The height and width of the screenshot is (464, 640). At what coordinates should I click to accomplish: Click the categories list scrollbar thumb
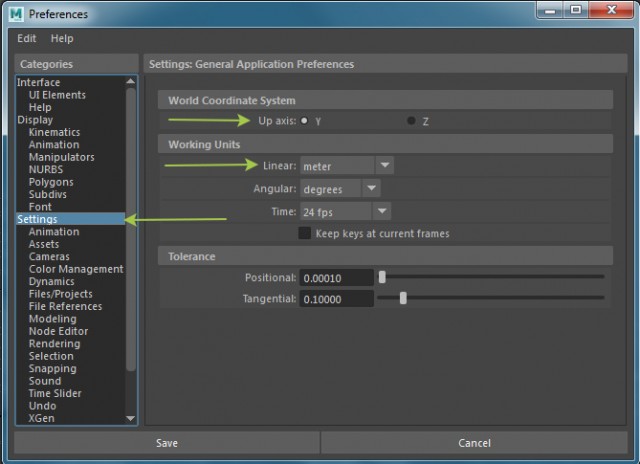coord(131,229)
